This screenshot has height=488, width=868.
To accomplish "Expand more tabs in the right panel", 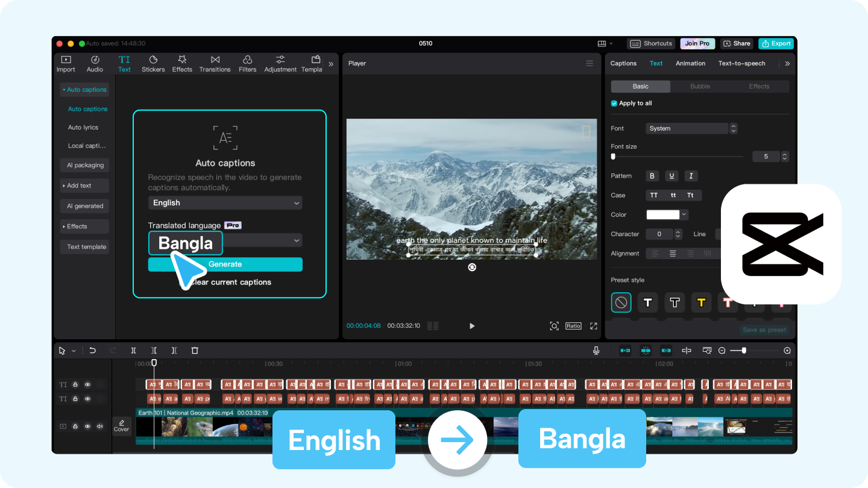I will (x=787, y=63).
